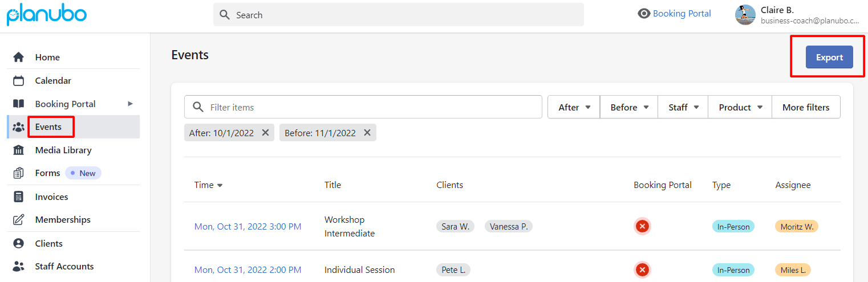Click the Media Library building icon
Screen dimensions: 868x282
tap(19, 150)
